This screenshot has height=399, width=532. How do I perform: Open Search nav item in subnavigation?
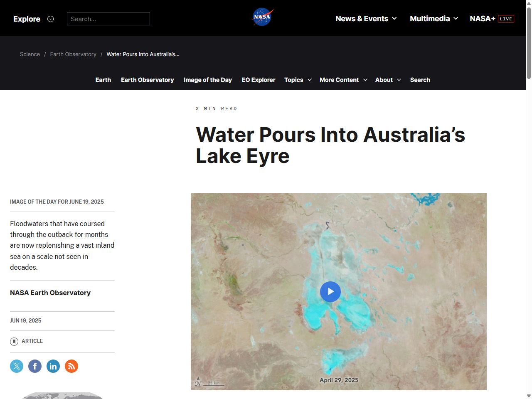pyautogui.click(x=420, y=80)
